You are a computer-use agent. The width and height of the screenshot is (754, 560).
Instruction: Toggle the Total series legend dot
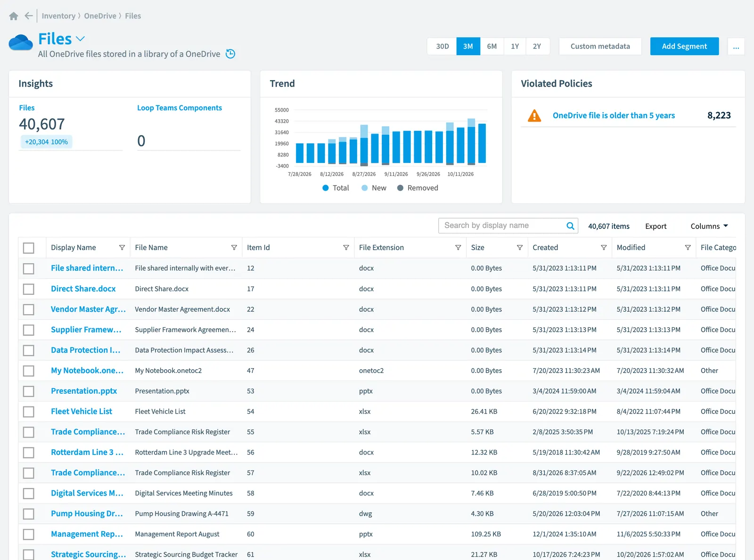pos(325,188)
